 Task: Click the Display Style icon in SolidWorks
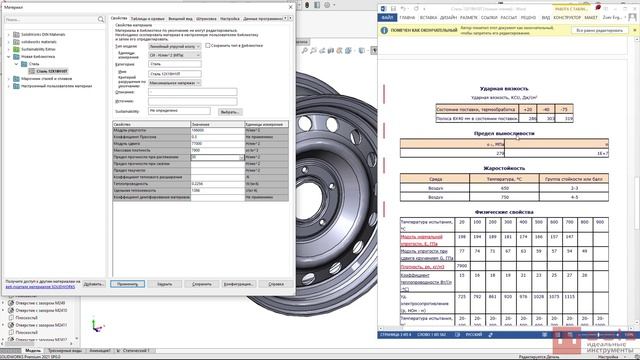pyautogui.click(x=362, y=51)
